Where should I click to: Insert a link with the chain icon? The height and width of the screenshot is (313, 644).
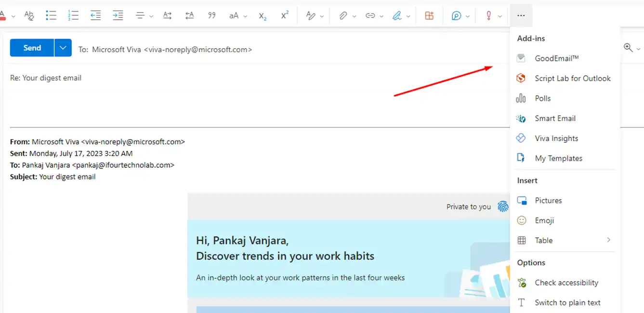370,16
